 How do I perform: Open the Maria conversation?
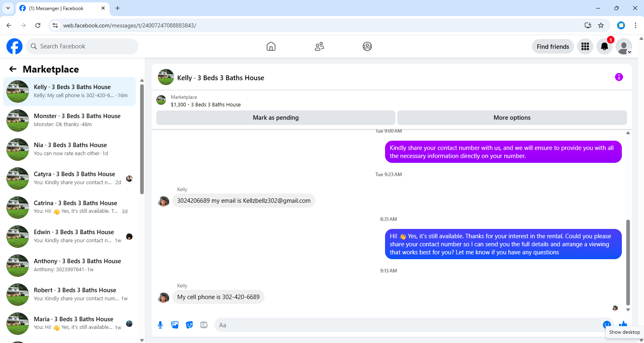point(69,324)
